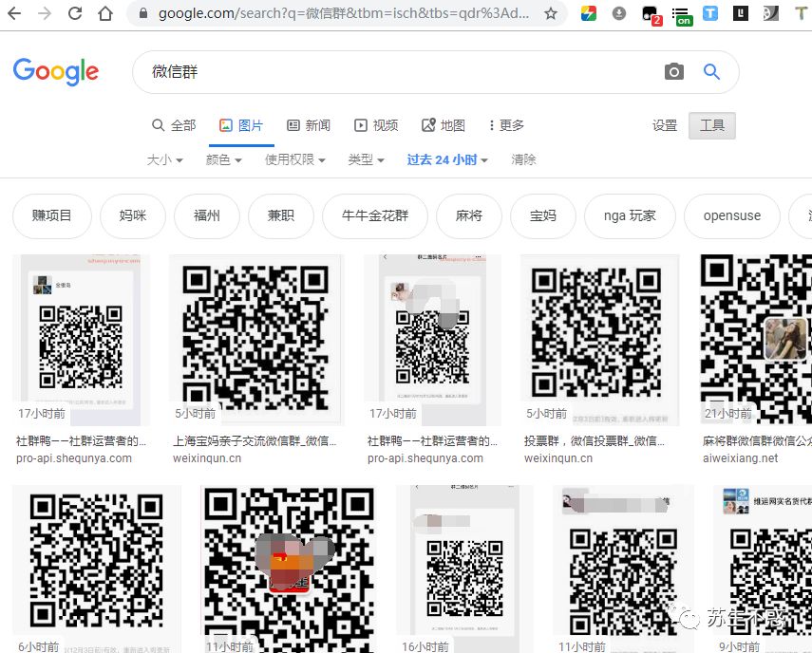Select the 福州 suggestion chip
The image size is (812, 653).
click(207, 215)
